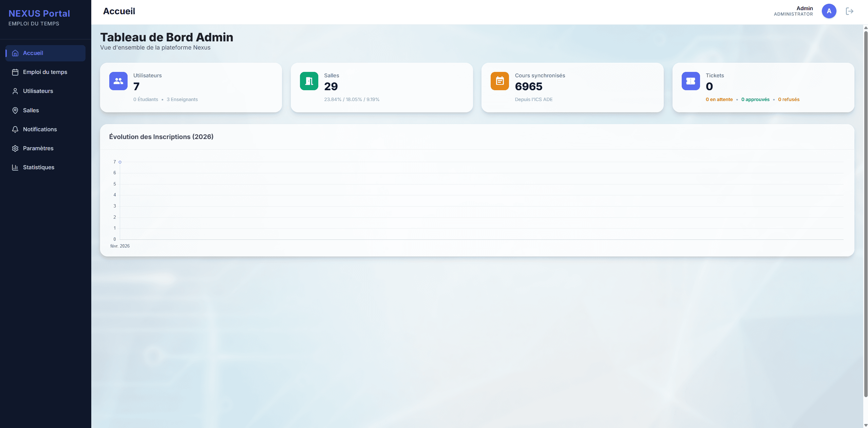
Task: Open Emploi du temps in sidebar
Action: 45,72
